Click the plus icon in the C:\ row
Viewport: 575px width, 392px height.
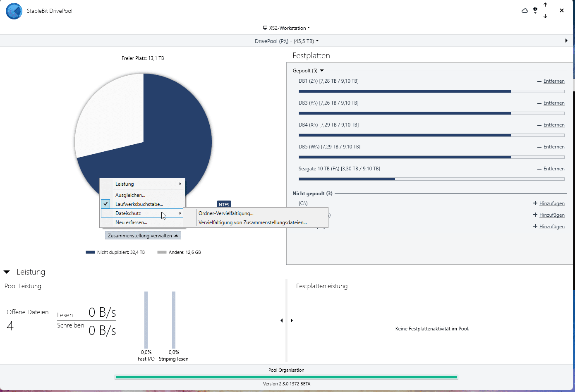click(x=535, y=203)
